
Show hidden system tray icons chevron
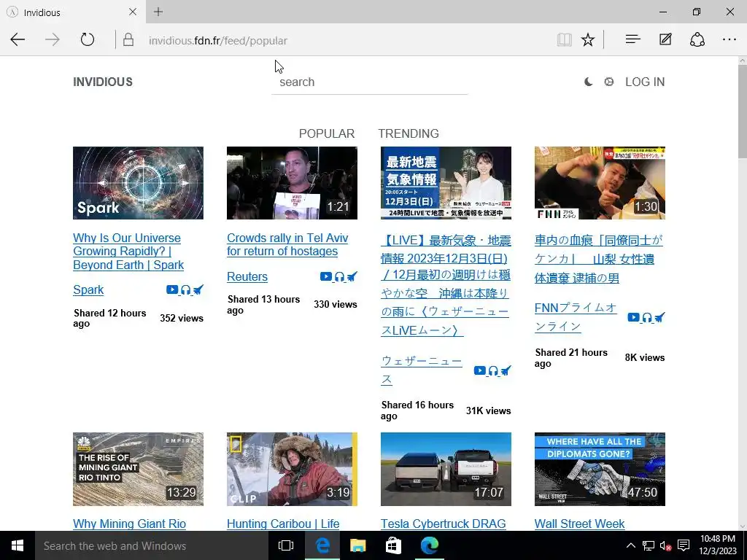pyautogui.click(x=631, y=545)
